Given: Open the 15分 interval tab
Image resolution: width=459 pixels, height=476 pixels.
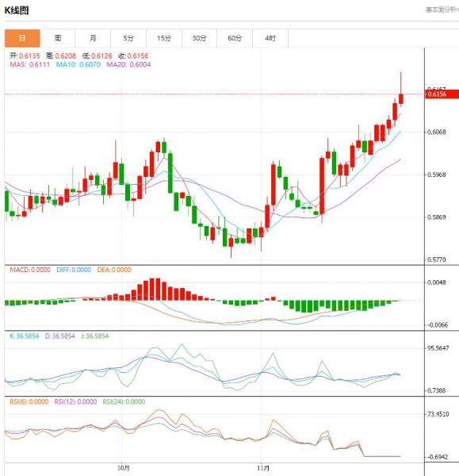Looking at the screenshot, I should pos(164,38).
